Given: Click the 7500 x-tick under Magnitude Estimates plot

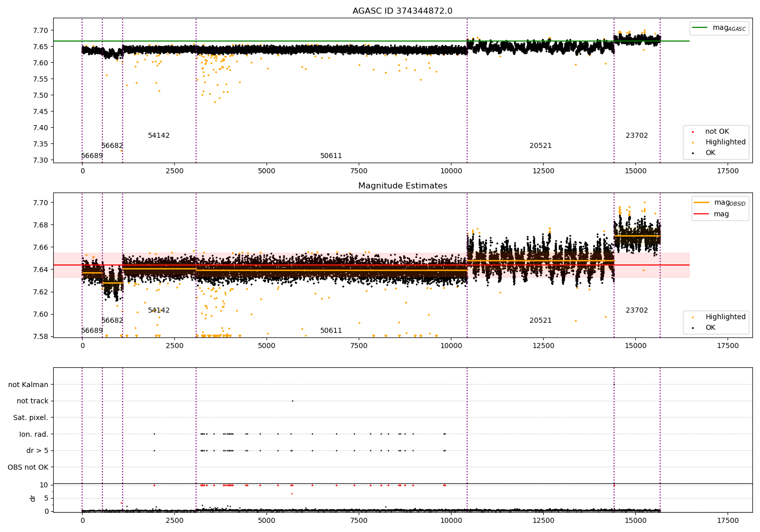Looking at the screenshot, I should 359,346.
